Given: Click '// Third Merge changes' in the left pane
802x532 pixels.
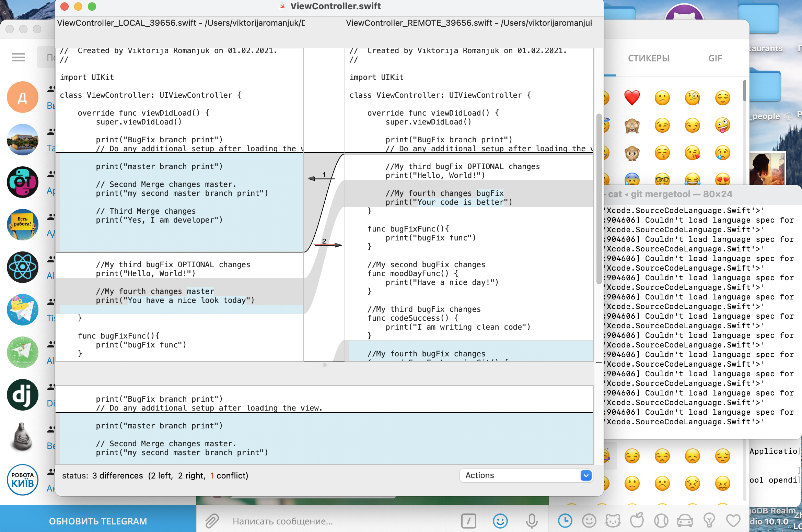Looking at the screenshot, I should click(x=146, y=211).
